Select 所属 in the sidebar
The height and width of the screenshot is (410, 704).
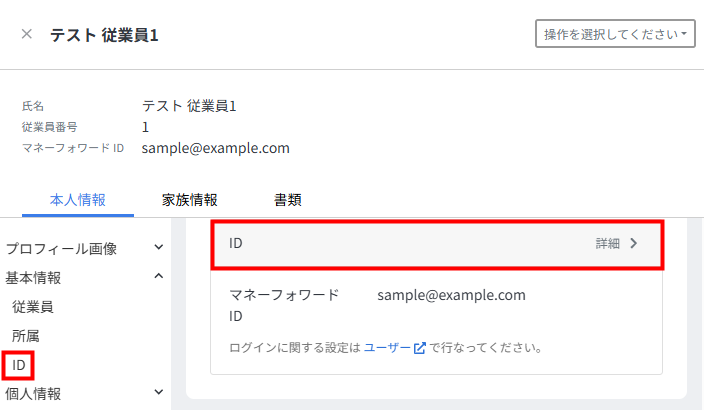coord(26,336)
